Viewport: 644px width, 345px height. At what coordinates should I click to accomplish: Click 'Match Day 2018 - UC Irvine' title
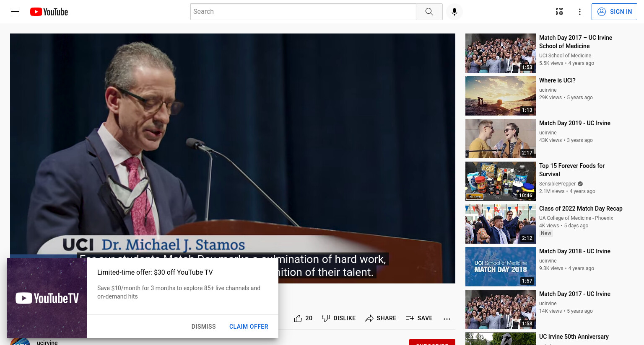click(x=575, y=251)
